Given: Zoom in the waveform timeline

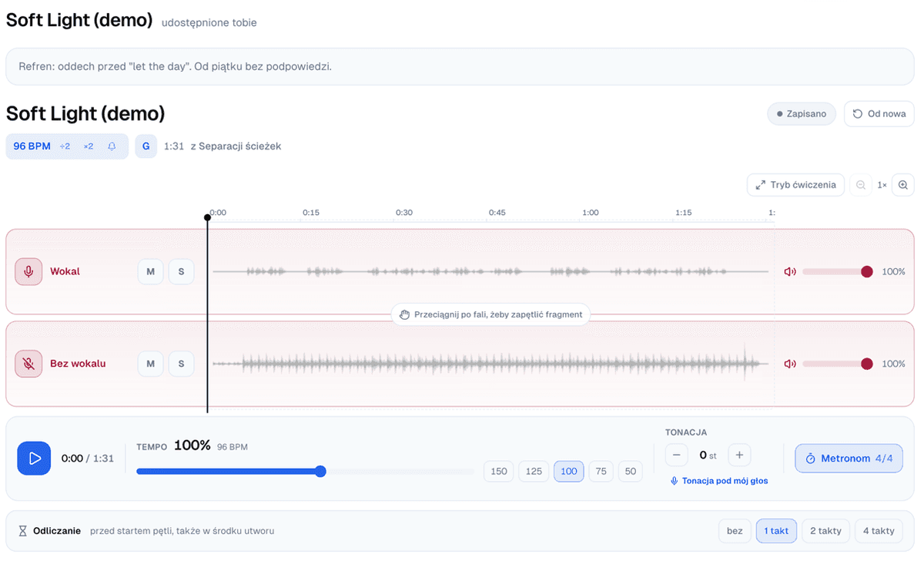Looking at the screenshot, I should 903,185.
